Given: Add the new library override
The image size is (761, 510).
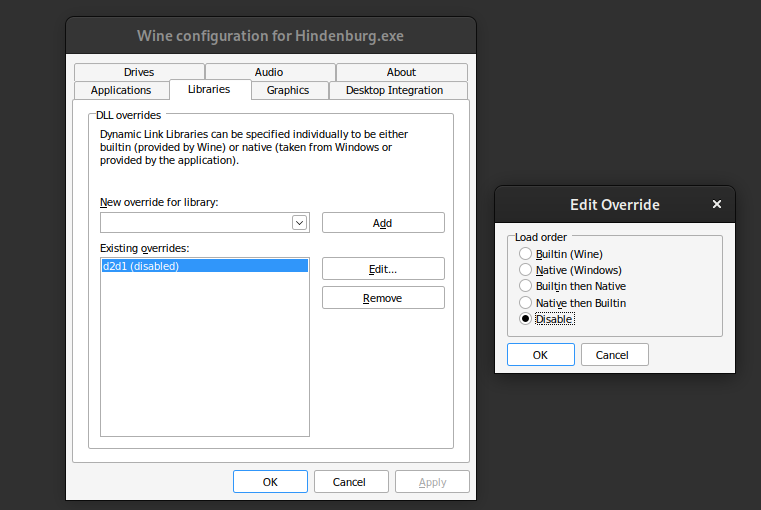Looking at the screenshot, I should coord(383,223).
